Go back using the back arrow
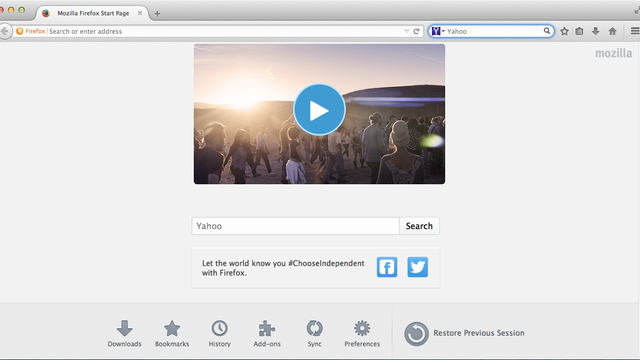 [5, 31]
